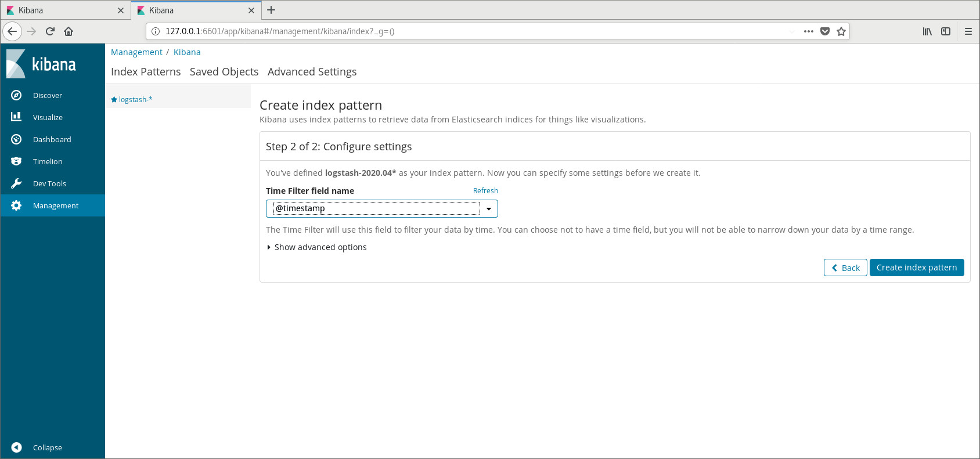Image resolution: width=980 pixels, height=459 pixels.
Task: Open Index Patterns tab
Action: pos(146,72)
